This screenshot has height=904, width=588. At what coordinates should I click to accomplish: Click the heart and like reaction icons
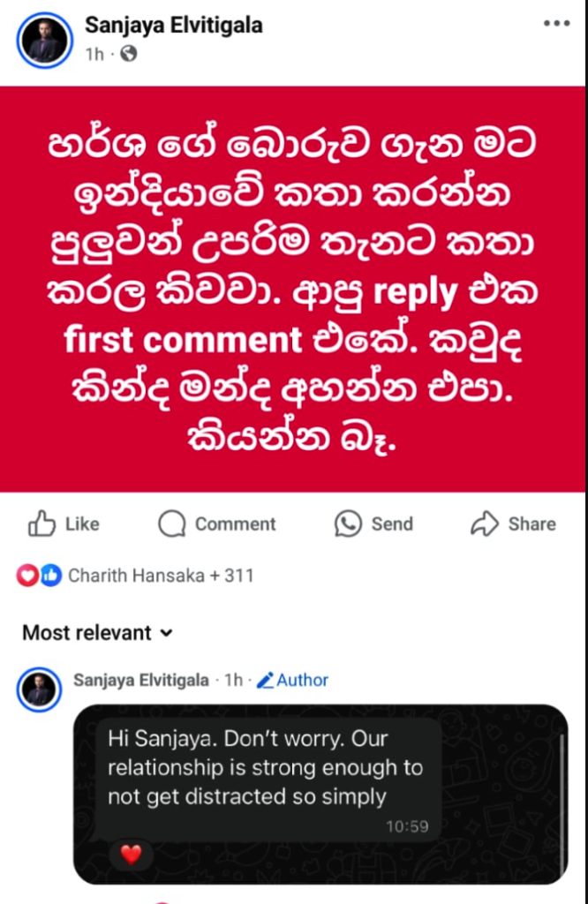click(39, 576)
